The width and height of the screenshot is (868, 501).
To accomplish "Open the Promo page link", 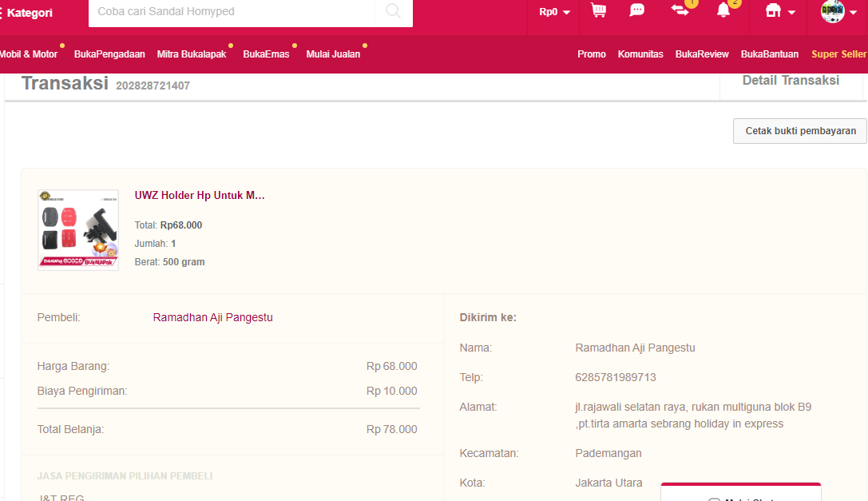I will coord(592,54).
